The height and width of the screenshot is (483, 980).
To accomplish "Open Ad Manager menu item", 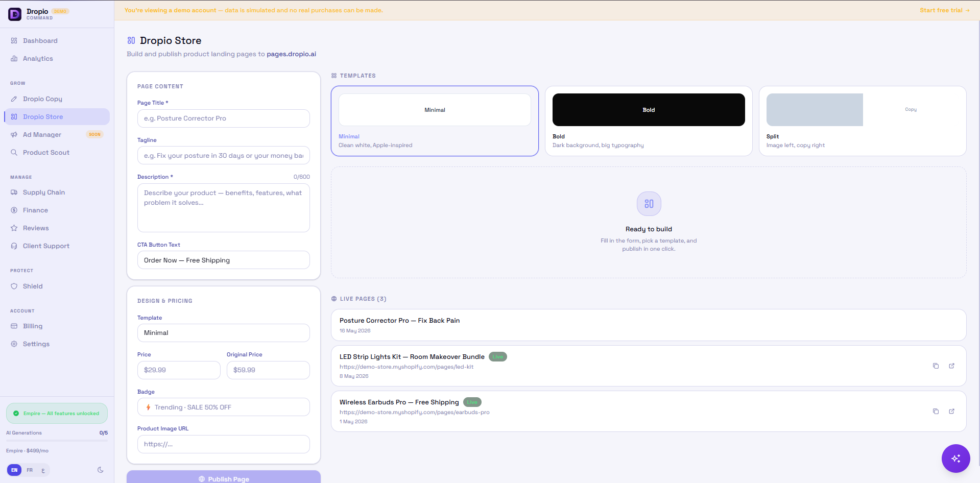I will point(57,135).
